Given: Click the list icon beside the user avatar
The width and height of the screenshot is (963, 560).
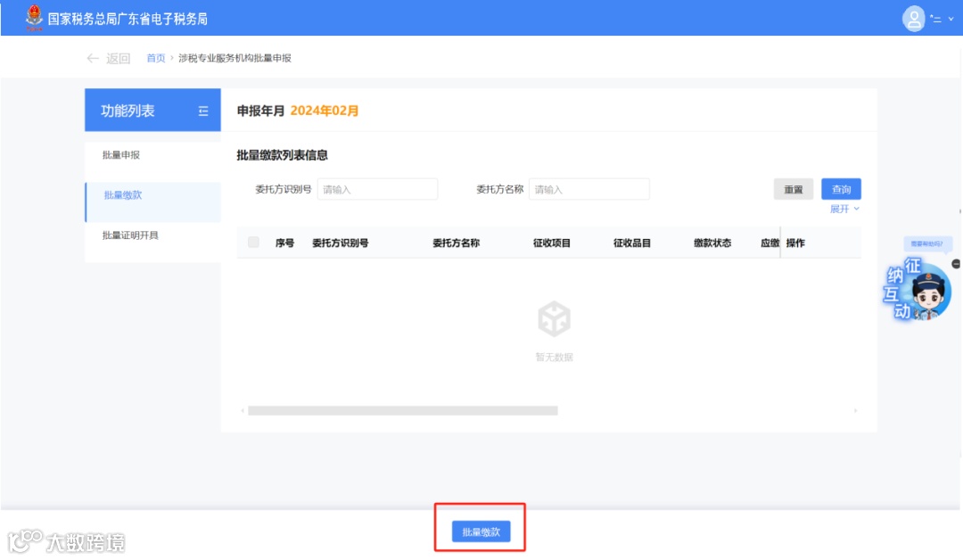Looking at the screenshot, I should point(937,19).
